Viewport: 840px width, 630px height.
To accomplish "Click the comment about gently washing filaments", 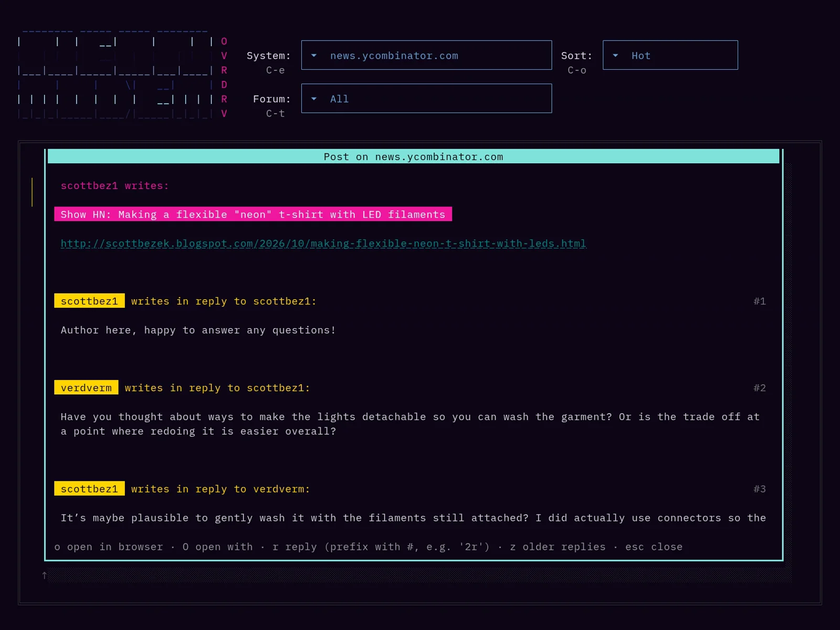I will [x=413, y=518].
